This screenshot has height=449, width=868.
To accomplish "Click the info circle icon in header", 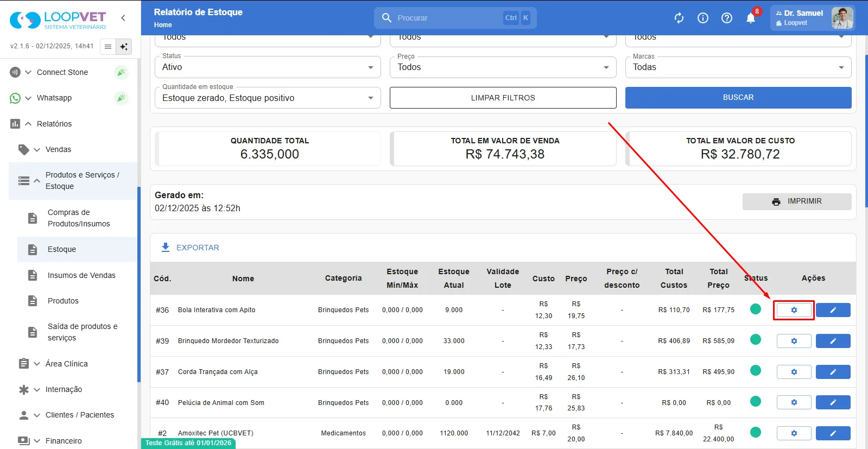I will pyautogui.click(x=703, y=18).
